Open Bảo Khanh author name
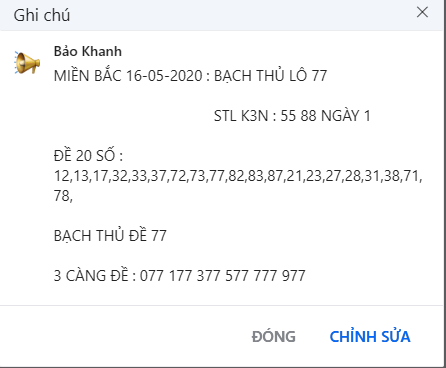This screenshot has width=446, height=368. 88,51
